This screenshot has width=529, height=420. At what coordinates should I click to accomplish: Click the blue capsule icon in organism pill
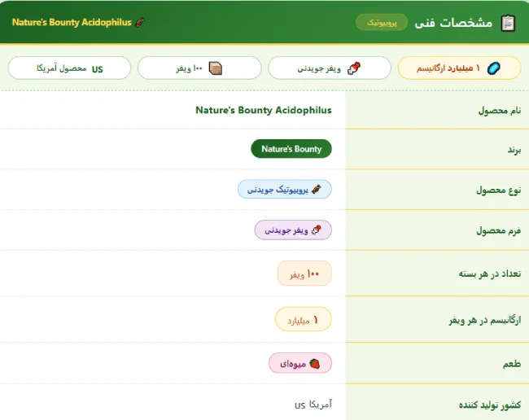tap(493, 68)
